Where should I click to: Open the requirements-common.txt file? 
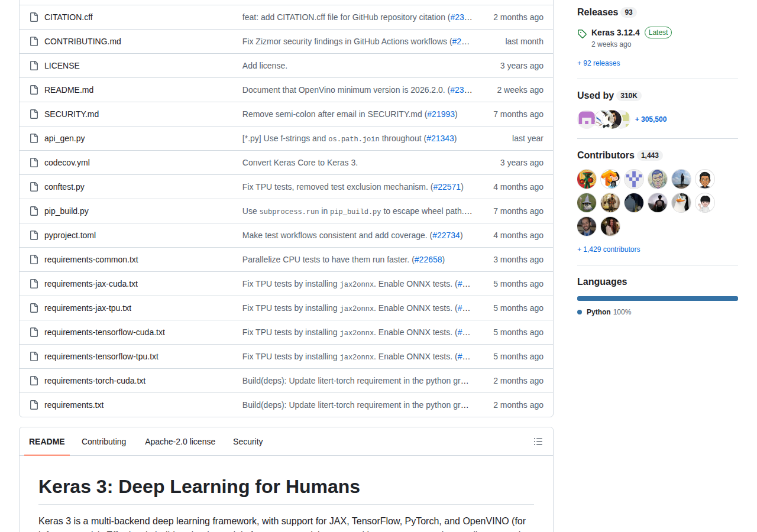[91, 259]
